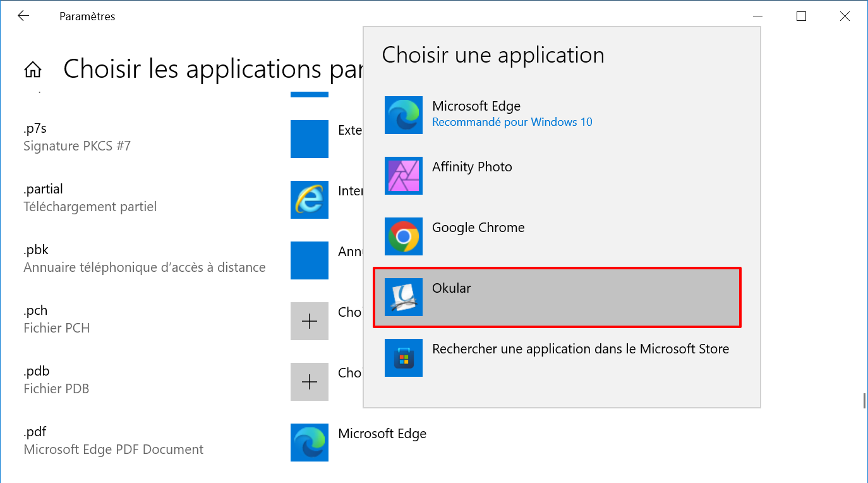Pick the Google Chrome icon
Viewport: 868px width, 483px height.
[404, 236]
